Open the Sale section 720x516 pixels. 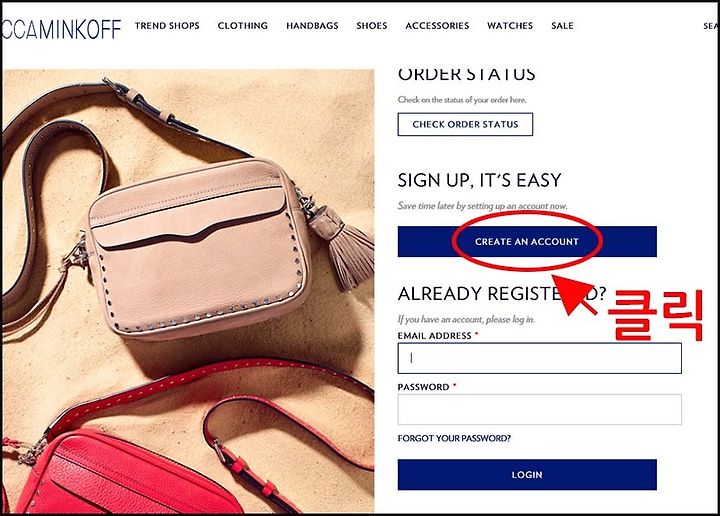tap(562, 26)
